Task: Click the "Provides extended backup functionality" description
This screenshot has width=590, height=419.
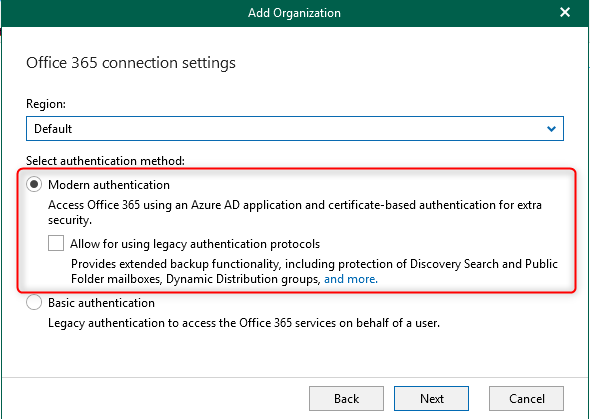Action: 314,271
